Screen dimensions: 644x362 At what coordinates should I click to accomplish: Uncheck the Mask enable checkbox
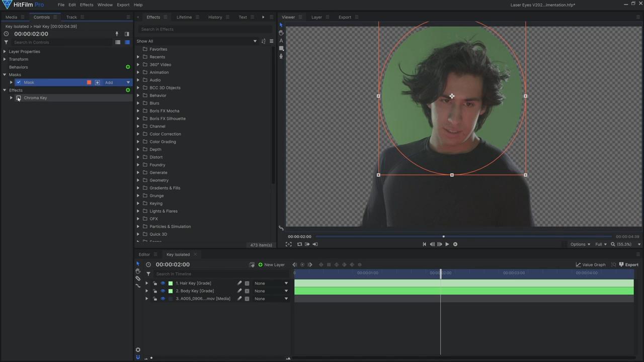19,82
